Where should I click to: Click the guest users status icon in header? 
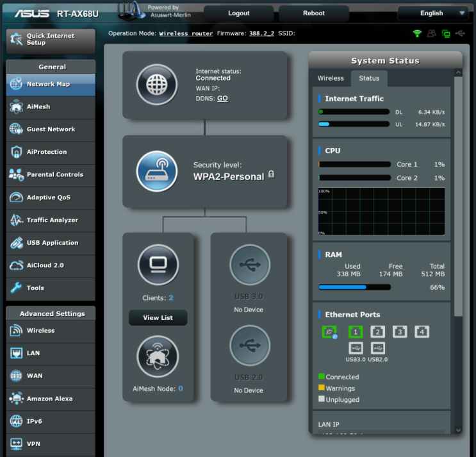click(431, 33)
